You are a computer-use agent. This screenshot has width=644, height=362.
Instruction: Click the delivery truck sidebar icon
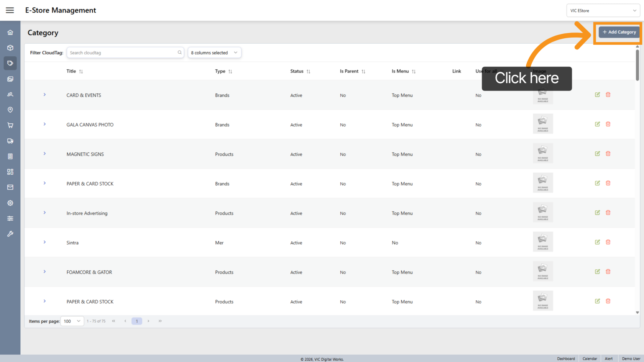tap(10, 141)
